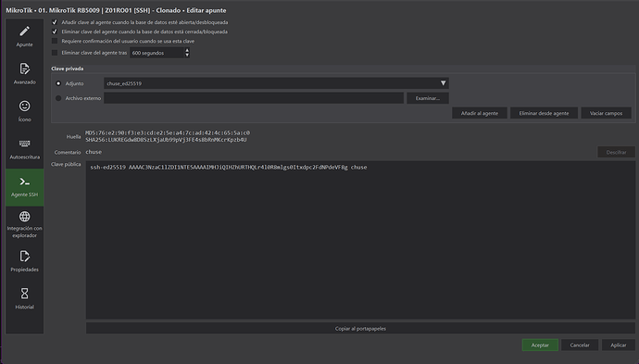Click the Aplicar button
Viewport: 639px width, 364px height.
619,345
